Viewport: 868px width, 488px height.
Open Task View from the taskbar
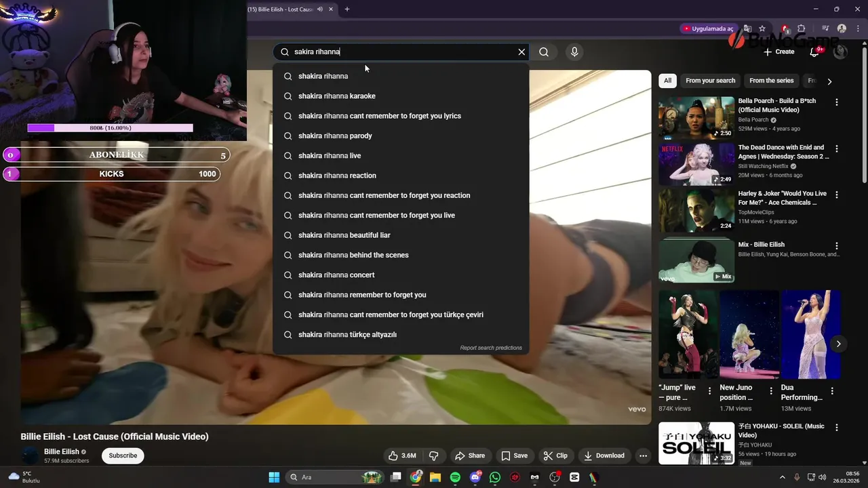pos(396,477)
